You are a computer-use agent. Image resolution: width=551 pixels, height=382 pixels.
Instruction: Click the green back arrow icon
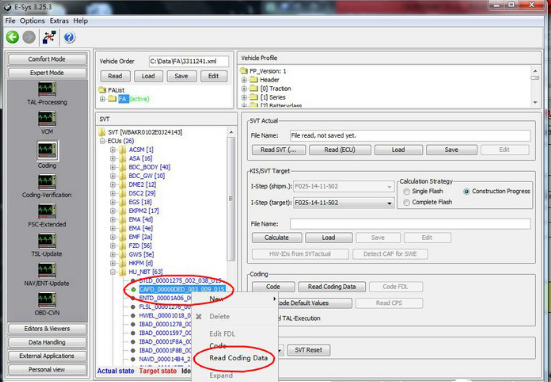click(12, 37)
